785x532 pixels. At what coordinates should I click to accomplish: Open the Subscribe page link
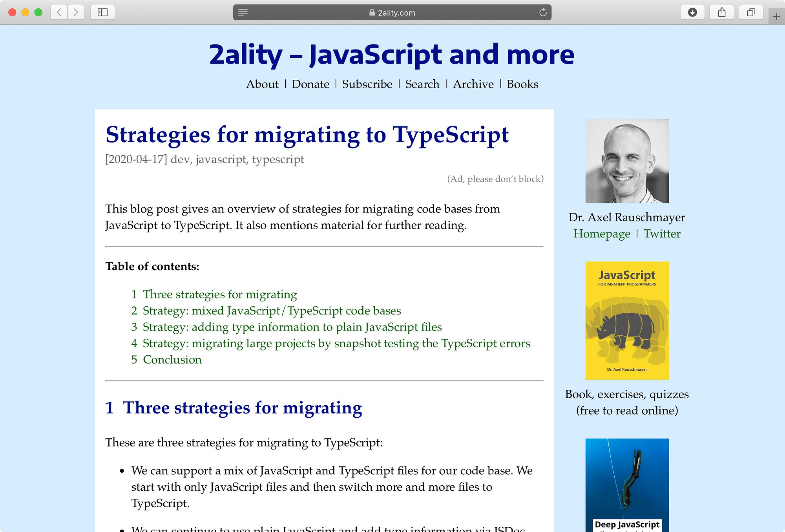click(367, 84)
